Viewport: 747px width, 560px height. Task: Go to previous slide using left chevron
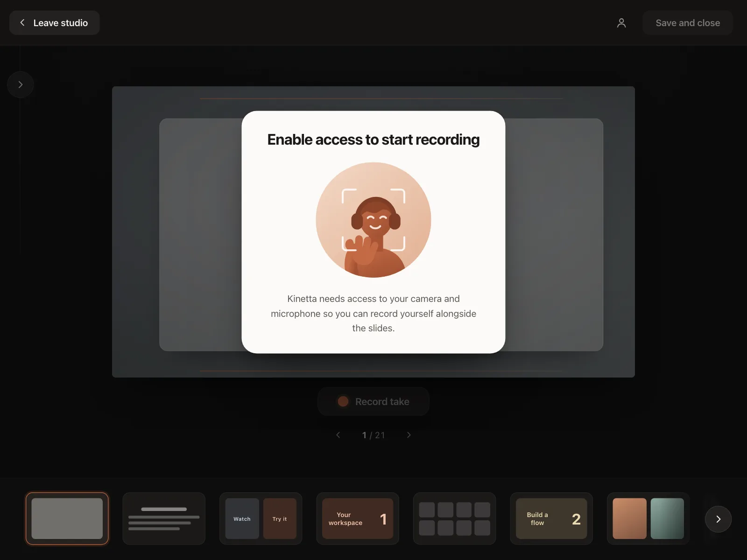pos(338,435)
